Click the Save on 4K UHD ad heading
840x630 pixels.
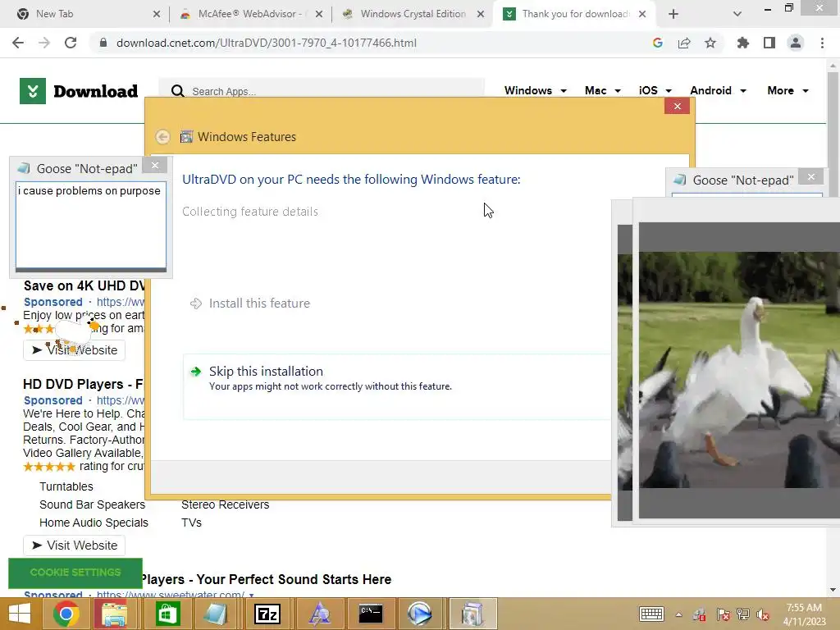[x=84, y=285]
